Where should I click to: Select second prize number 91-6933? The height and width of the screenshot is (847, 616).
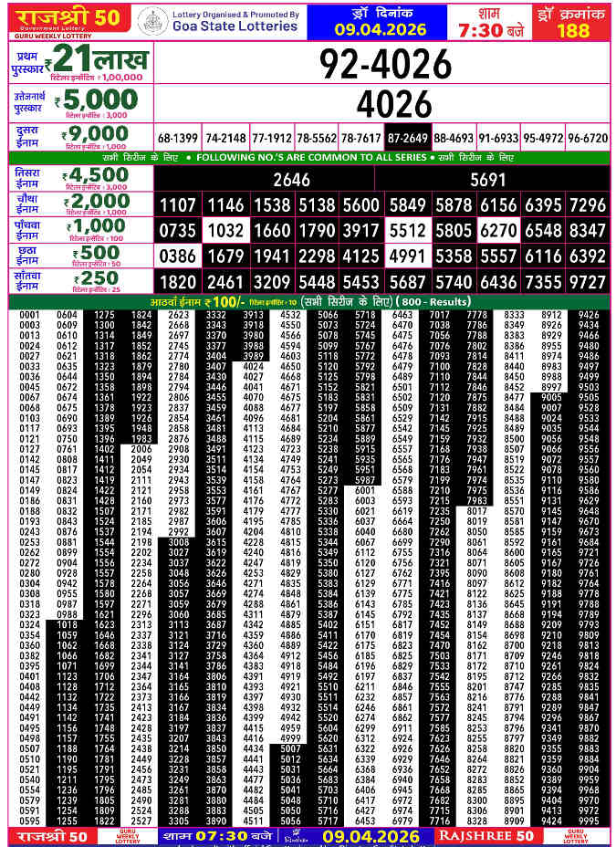498,139
